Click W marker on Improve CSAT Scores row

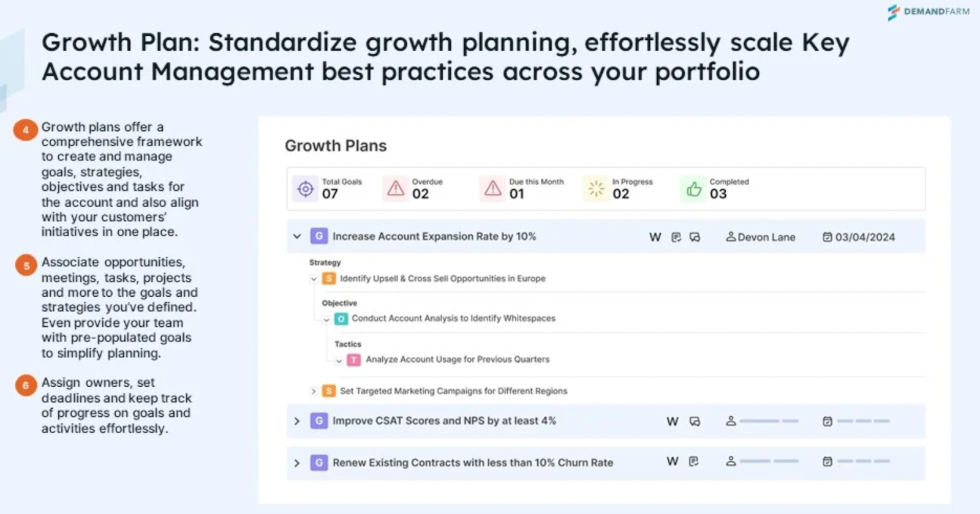click(673, 422)
